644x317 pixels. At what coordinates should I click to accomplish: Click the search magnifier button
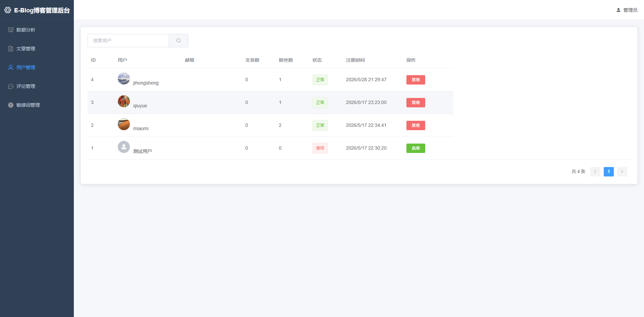tap(179, 41)
